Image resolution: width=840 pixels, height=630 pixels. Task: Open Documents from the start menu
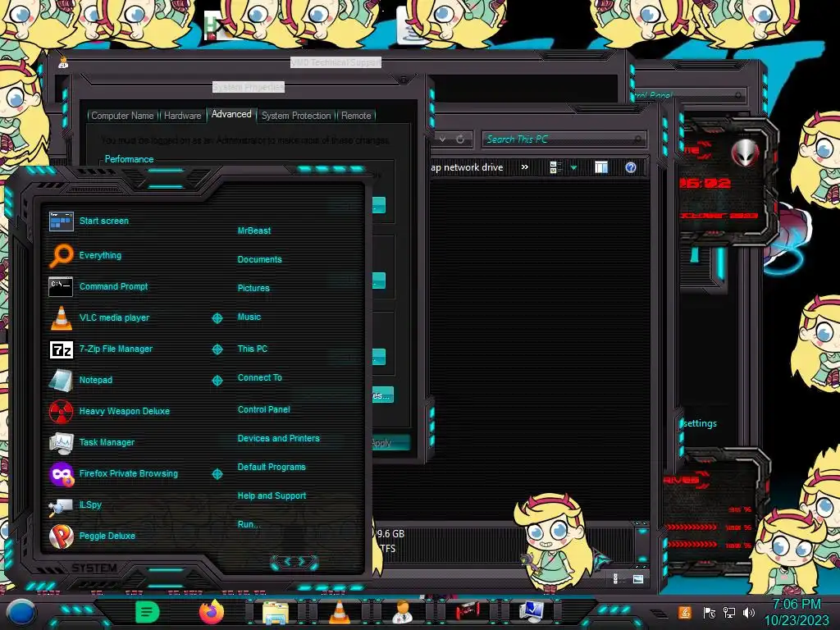[259, 259]
